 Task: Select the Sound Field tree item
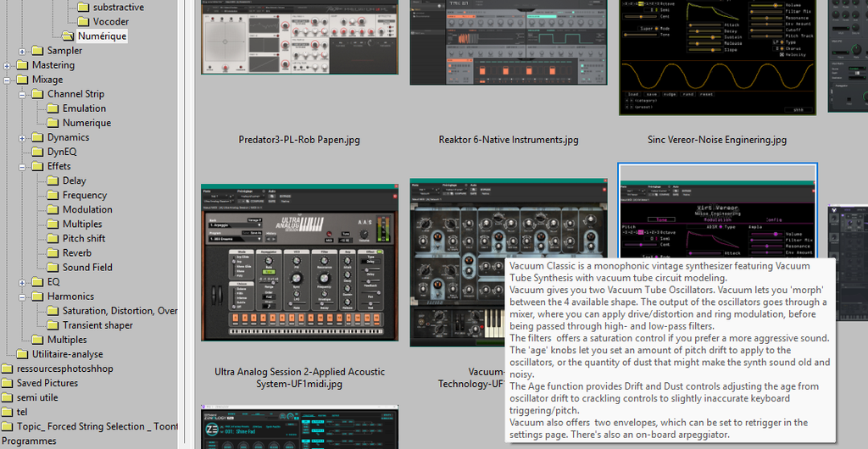[x=87, y=267]
